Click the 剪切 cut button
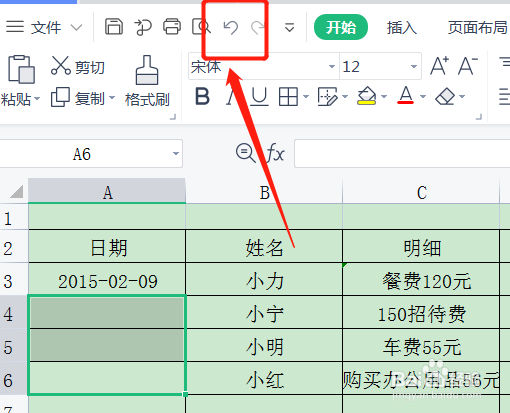 (x=77, y=66)
